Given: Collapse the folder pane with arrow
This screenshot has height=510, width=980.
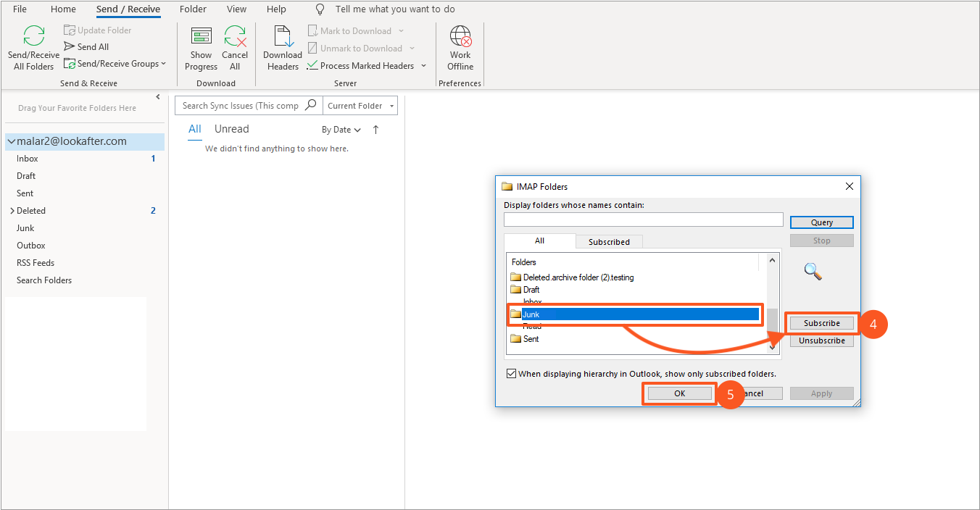Looking at the screenshot, I should click(158, 97).
